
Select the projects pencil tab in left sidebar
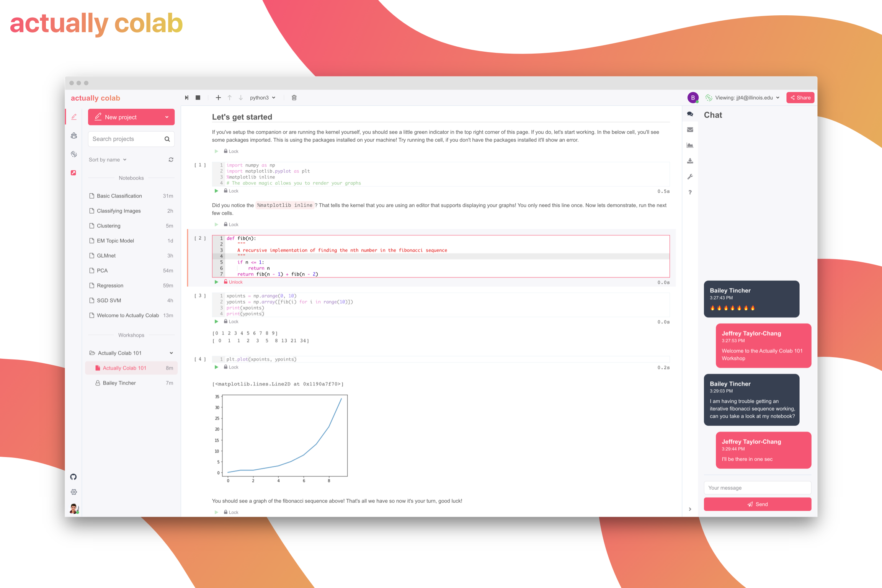74,116
